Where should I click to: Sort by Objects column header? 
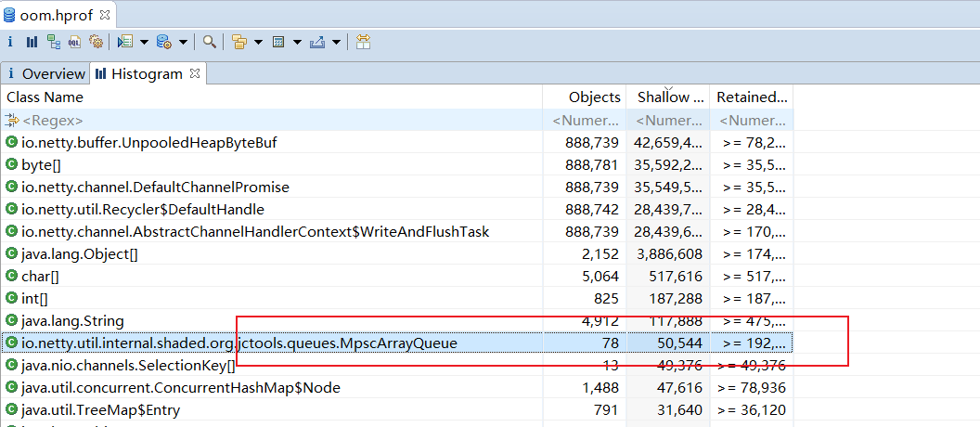click(x=594, y=97)
